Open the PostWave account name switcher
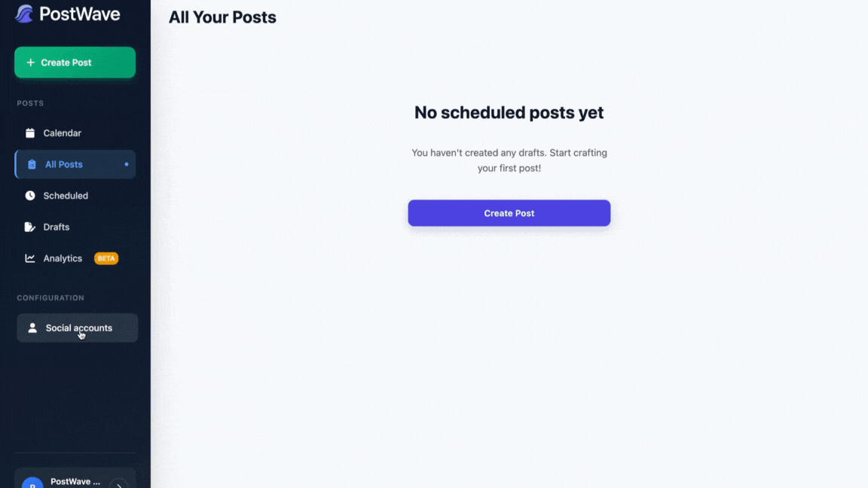The height and width of the screenshot is (488, 868). click(75, 481)
